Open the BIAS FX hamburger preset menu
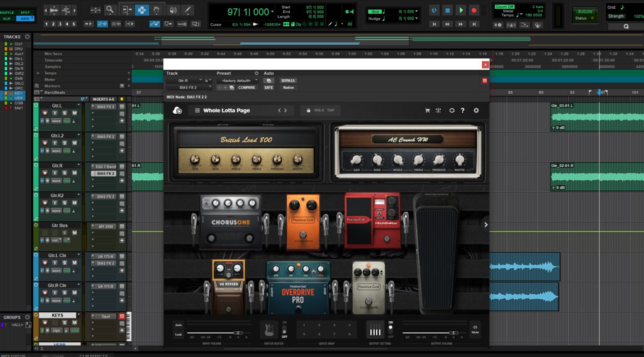Screen dimensions: 644x357 197,111
